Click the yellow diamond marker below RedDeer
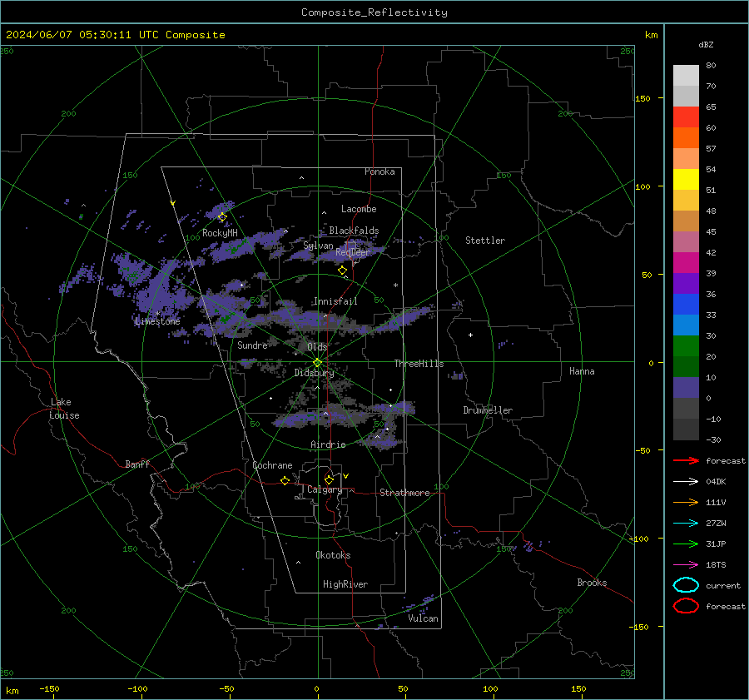This screenshot has height=700, width=749. [342, 271]
